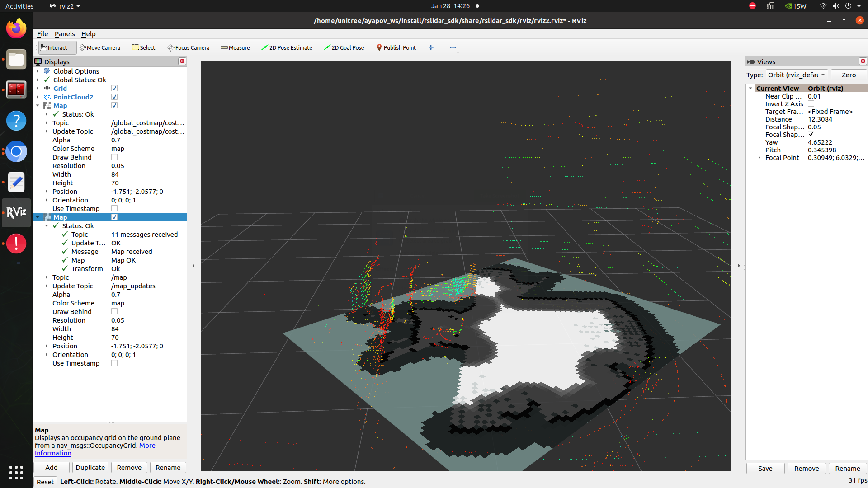Expand the Focal Point property

point(759,157)
